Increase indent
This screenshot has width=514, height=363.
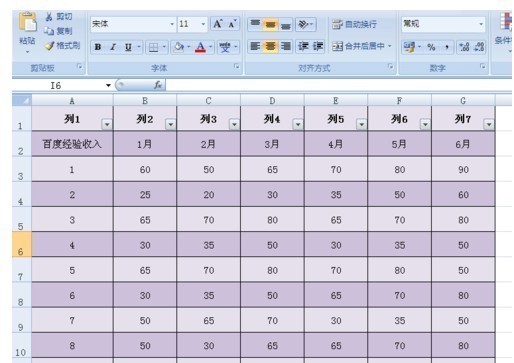tap(318, 46)
